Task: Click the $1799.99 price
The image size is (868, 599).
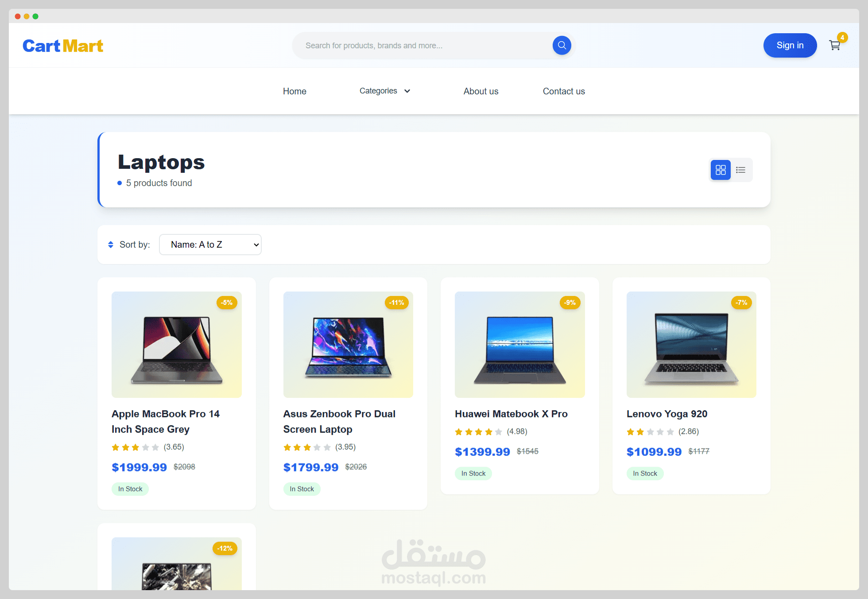Action: 311,467
